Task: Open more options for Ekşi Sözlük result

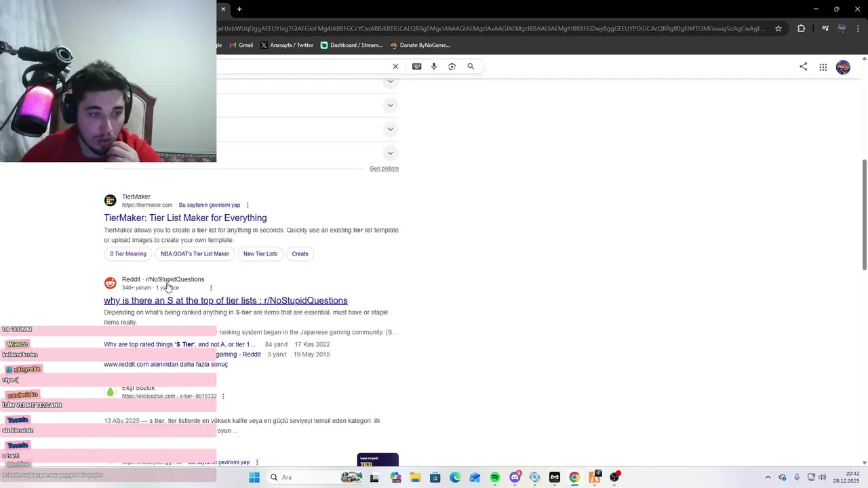Action: click(x=223, y=396)
